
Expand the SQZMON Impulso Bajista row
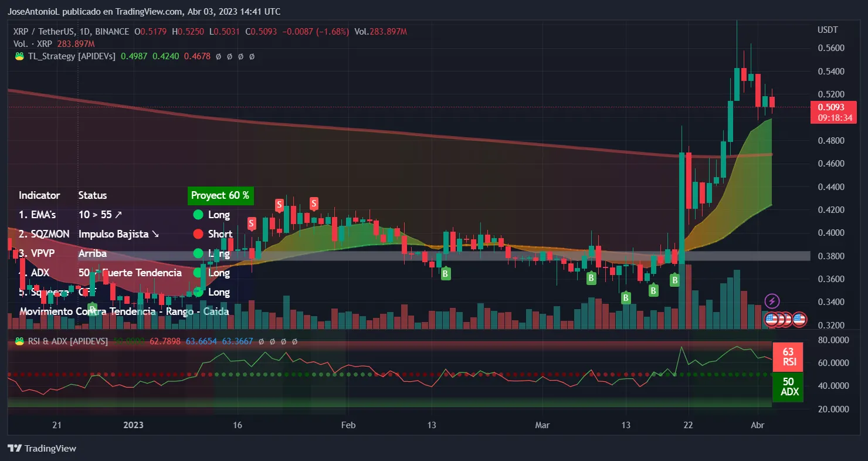pyautogui.click(x=117, y=233)
